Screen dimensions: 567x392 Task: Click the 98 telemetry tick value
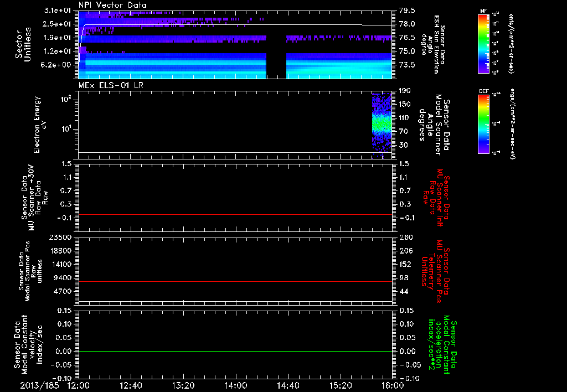(404, 278)
